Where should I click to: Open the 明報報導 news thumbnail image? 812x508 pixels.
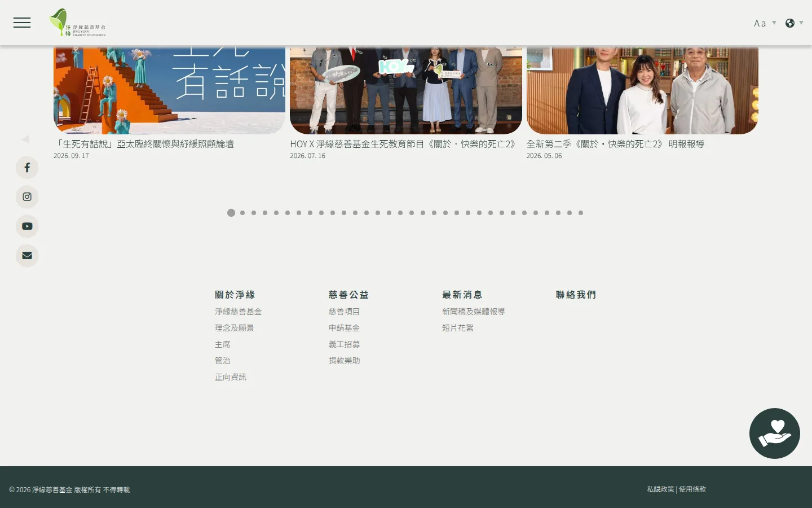[642, 90]
